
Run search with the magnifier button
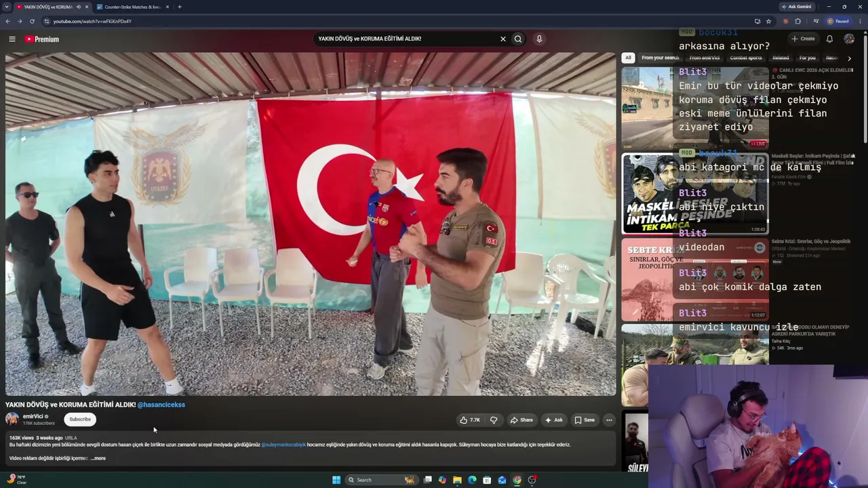[518, 39]
